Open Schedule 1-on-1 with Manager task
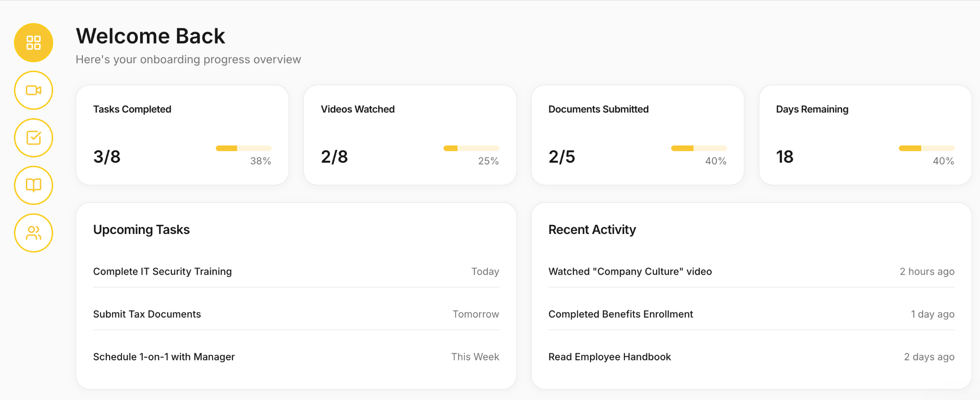The image size is (980, 400). [296, 356]
